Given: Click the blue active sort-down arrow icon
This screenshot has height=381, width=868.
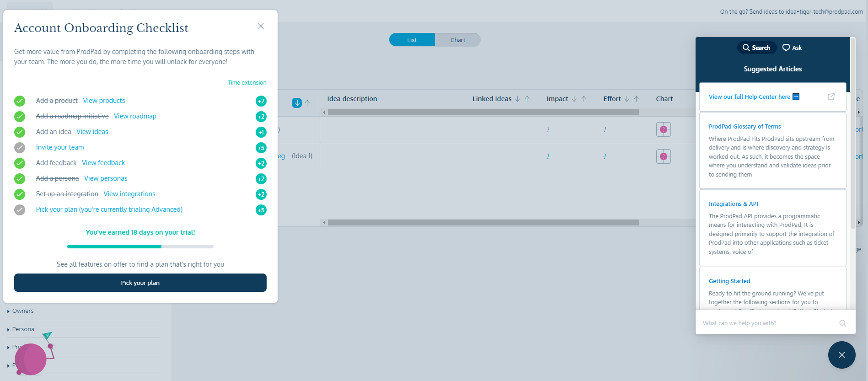Looking at the screenshot, I should pos(297,103).
